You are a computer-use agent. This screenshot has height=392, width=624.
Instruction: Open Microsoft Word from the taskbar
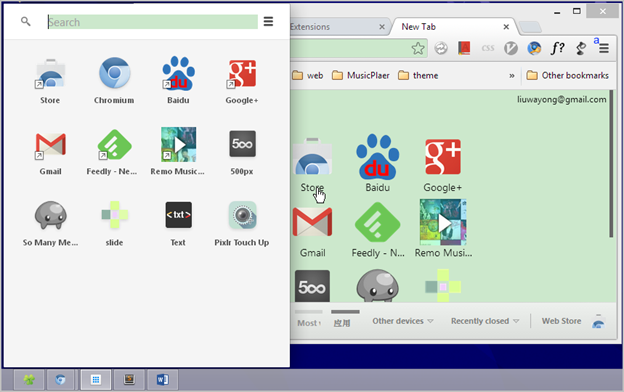(162, 380)
